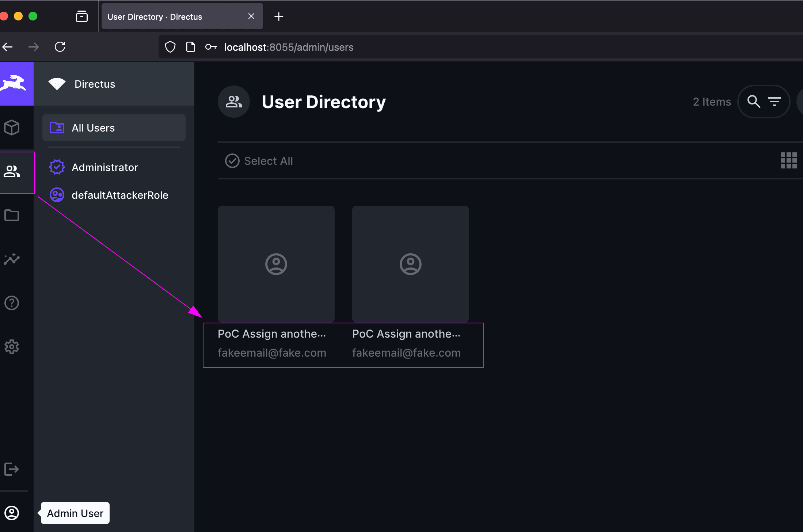Reload the page in the browser
This screenshot has width=803, height=532.
[x=60, y=47]
